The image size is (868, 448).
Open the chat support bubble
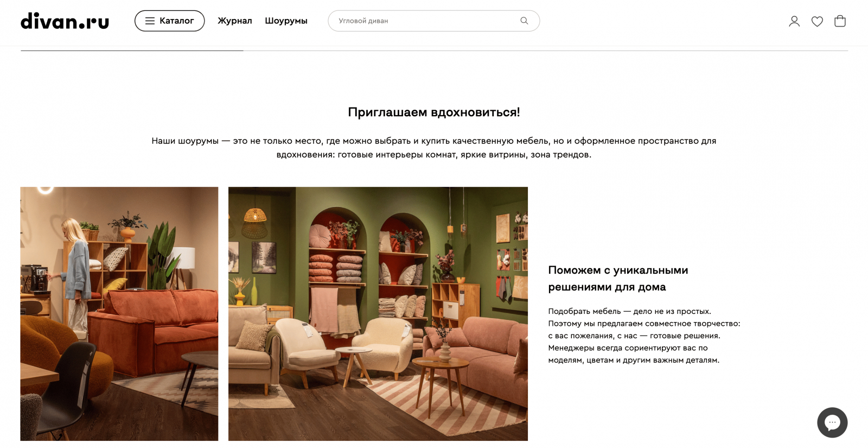click(x=832, y=422)
